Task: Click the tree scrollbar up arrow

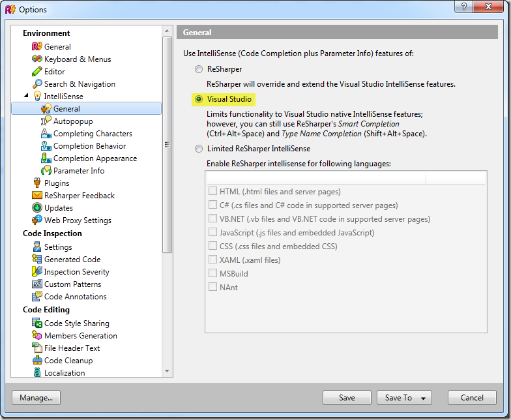Action: click(x=167, y=31)
